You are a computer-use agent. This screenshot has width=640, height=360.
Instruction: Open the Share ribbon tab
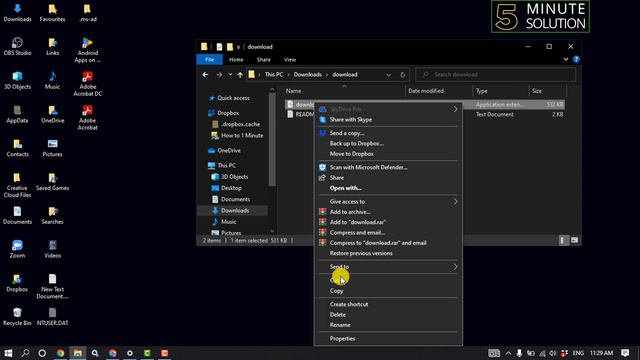click(x=263, y=60)
